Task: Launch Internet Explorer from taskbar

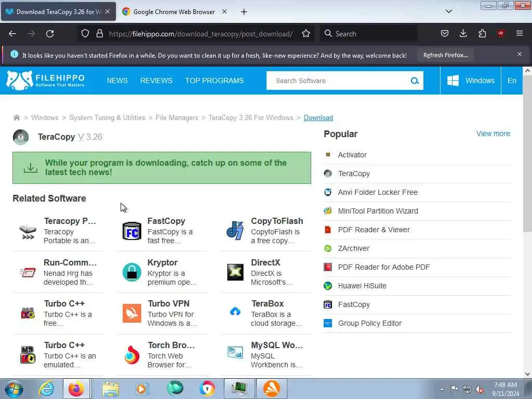Action: click(x=46, y=389)
